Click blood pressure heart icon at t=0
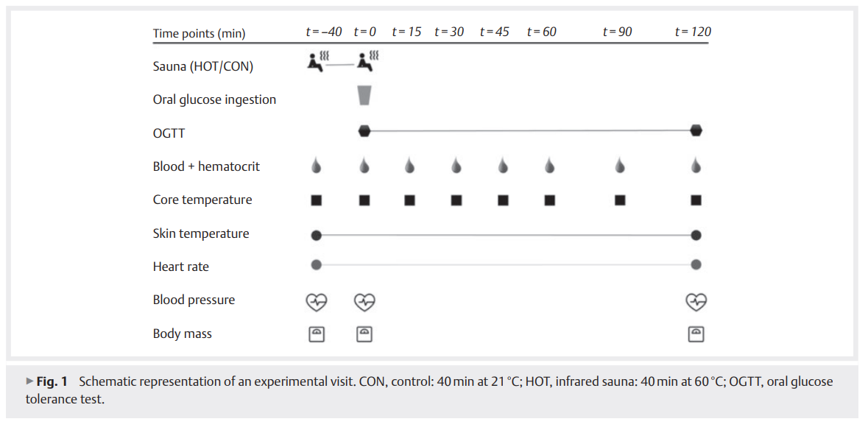868x430 pixels. click(x=364, y=302)
